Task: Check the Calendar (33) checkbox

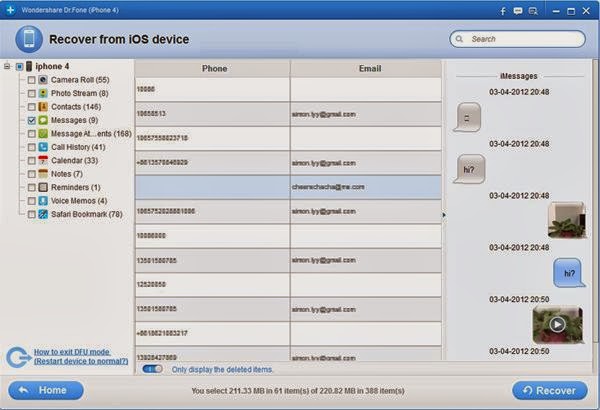Action: coord(31,161)
